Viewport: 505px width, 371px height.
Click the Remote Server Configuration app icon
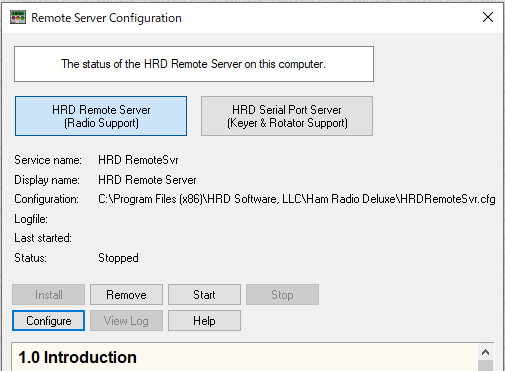click(18, 17)
